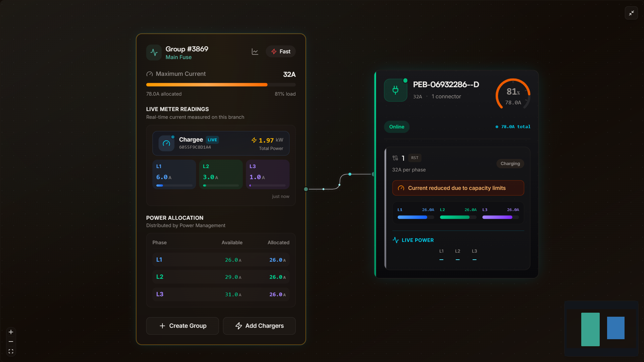The width and height of the screenshot is (644, 362).
Task: Select the green charger thumbnail in the minimap
Action: coord(590,329)
